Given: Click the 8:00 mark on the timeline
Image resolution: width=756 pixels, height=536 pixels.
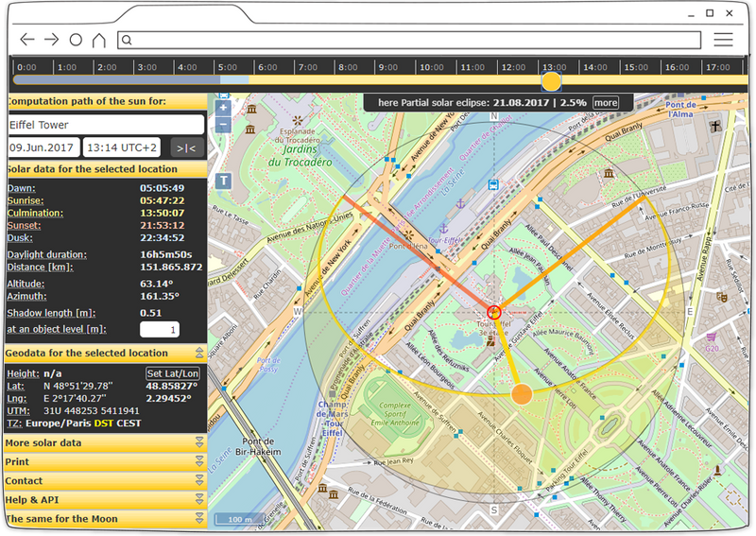Looking at the screenshot, I should pos(348,67).
